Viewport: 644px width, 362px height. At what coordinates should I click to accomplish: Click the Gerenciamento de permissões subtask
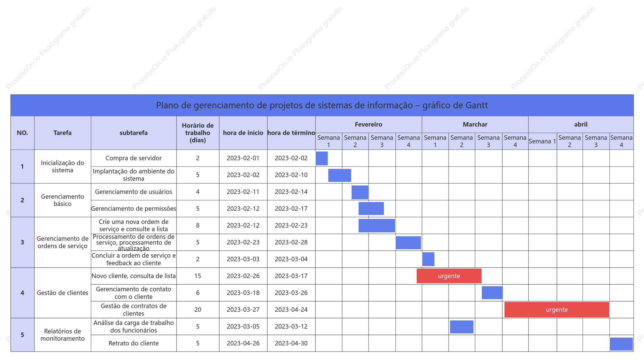(134, 209)
